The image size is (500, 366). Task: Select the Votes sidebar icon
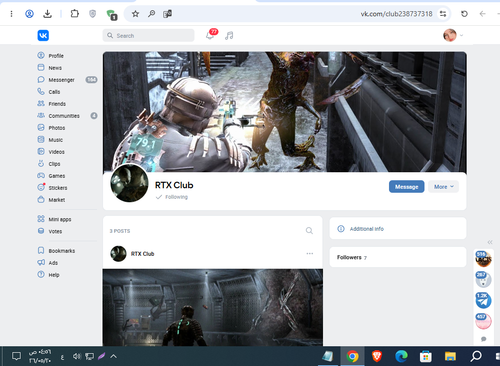tap(41, 231)
